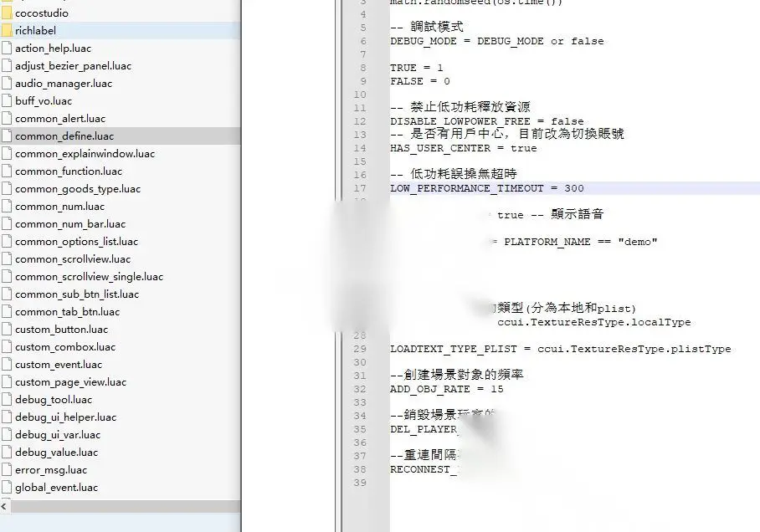Click the buff_vo.luac file icon
The image size is (760, 532).
pos(7,100)
